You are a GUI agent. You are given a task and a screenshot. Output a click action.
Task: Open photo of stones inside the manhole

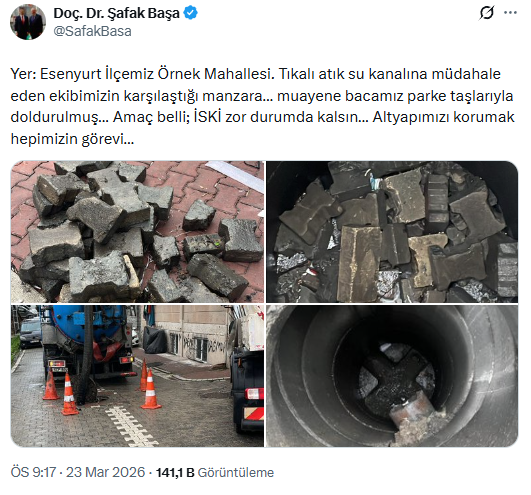(392, 232)
